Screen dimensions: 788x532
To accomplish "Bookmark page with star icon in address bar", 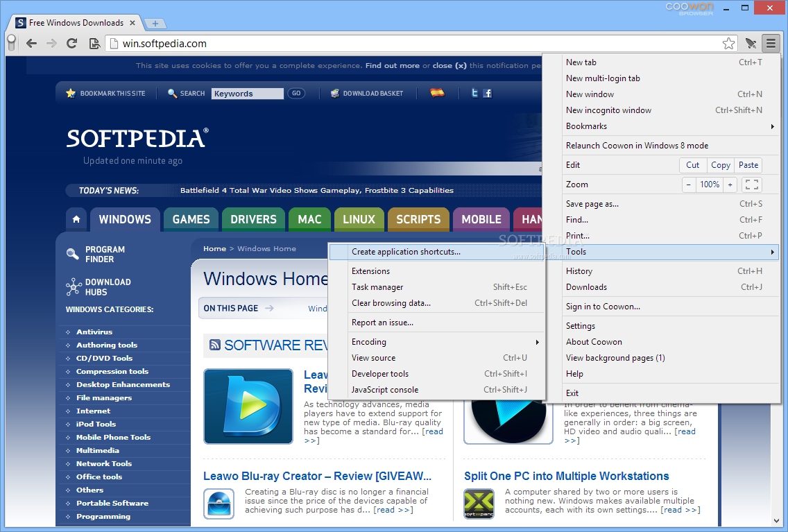I will coord(728,44).
